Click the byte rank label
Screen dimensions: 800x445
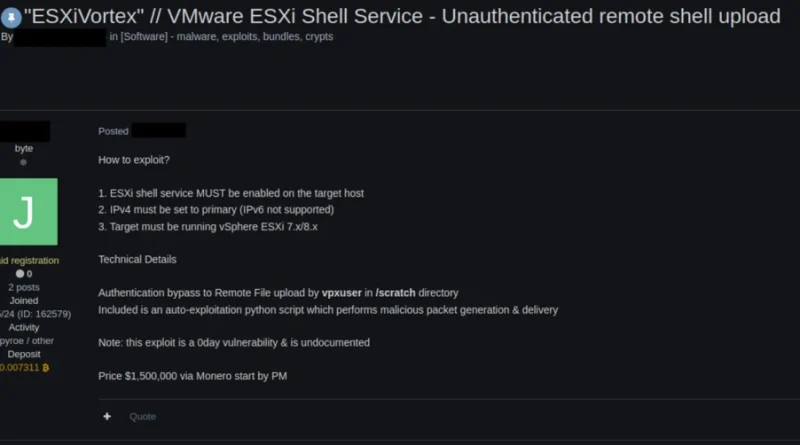coord(23,149)
